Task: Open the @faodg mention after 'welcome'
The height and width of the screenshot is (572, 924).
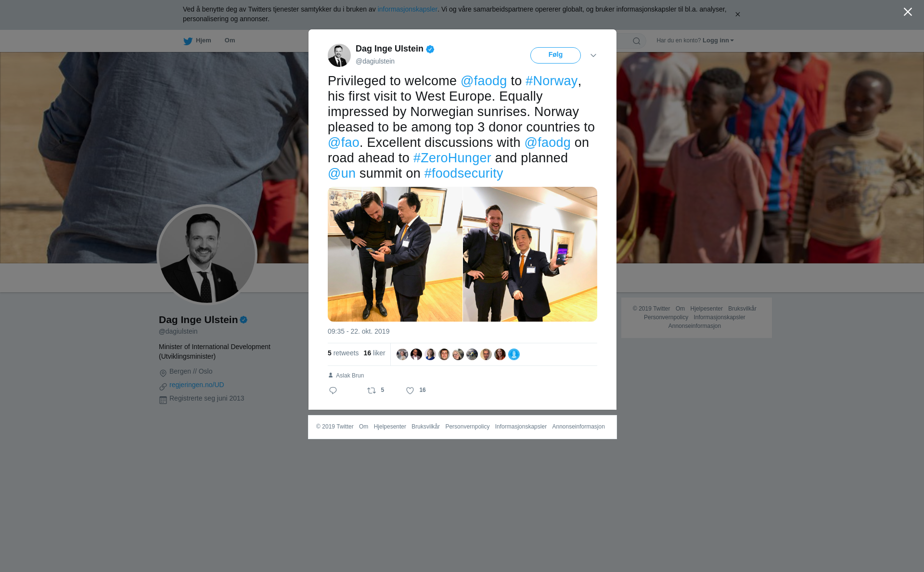Action: (484, 81)
